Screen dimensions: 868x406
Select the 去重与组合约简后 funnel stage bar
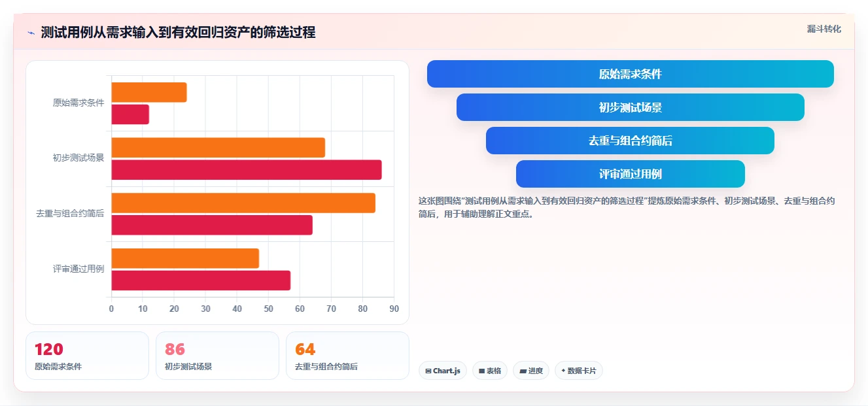[x=630, y=141]
